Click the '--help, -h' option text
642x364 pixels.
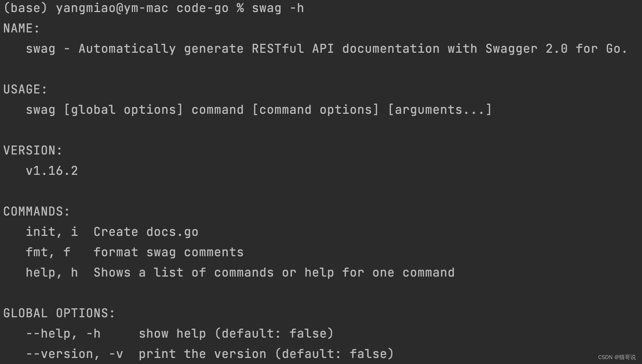tap(63, 333)
